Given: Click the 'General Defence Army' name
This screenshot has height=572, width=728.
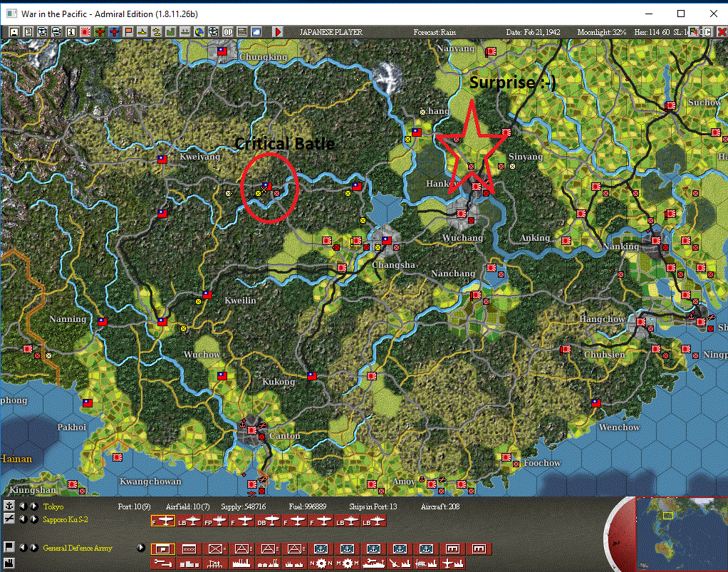Looking at the screenshot, I should point(78,548).
